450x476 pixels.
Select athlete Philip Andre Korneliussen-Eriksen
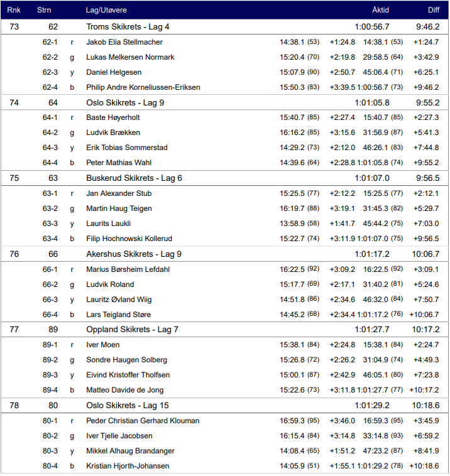pyautogui.click(x=143, y=87)
